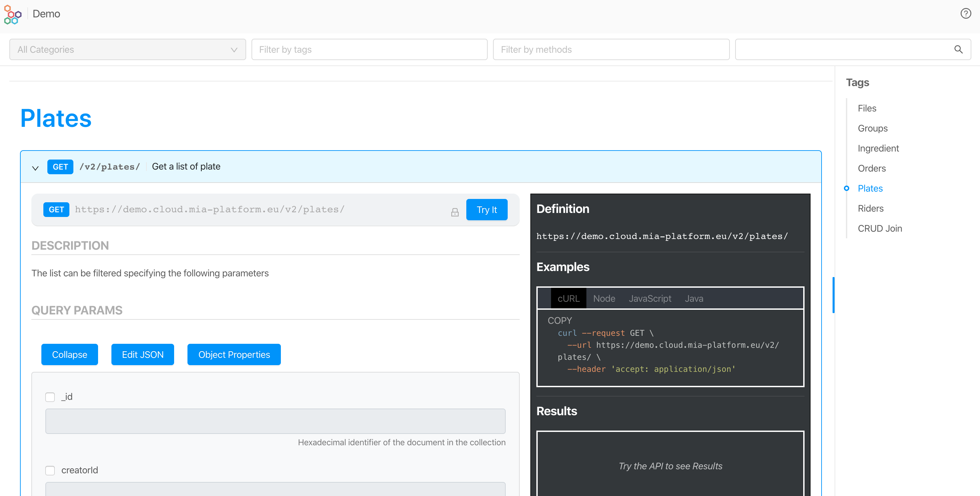This screenshot has width=980, height=496.
Task: Navigate to the Riders tag
Action: pos(871,208)
